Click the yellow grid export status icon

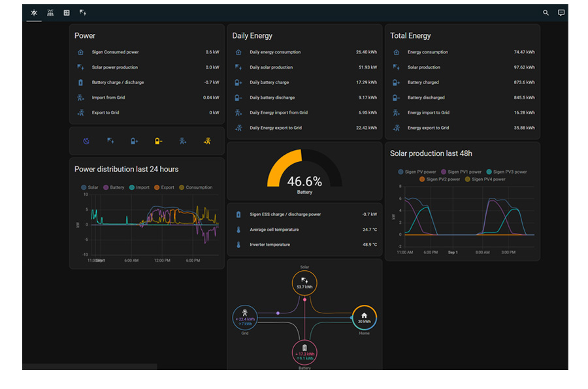pos(207,141)
